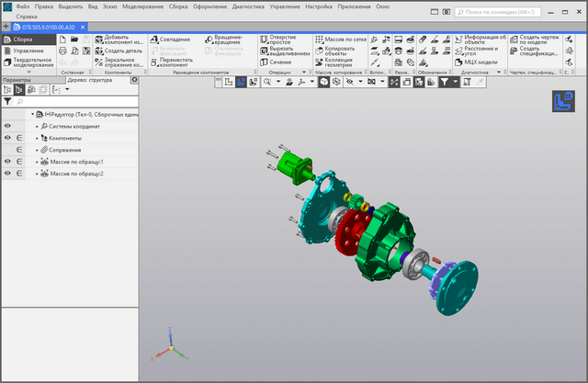Toggle visibility of Компоненты in tree

(x=7, y=138)
